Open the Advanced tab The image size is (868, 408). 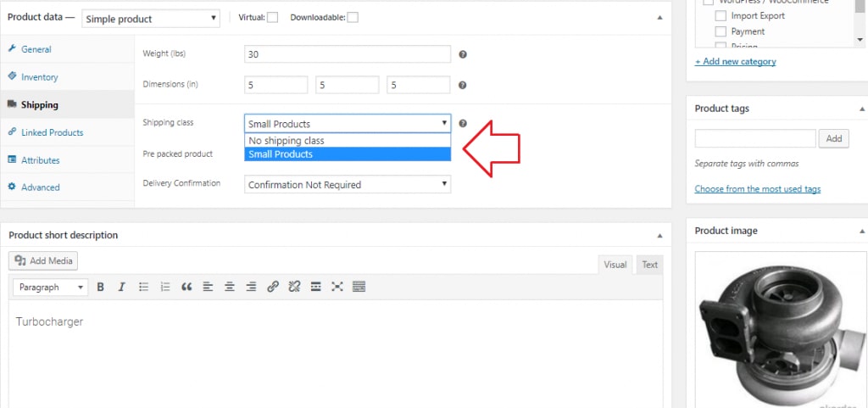click(x=67, y=187)
